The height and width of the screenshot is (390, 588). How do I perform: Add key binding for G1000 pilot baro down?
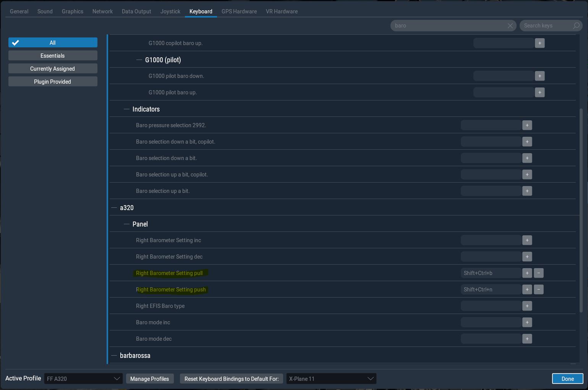(x=539, y=76)
